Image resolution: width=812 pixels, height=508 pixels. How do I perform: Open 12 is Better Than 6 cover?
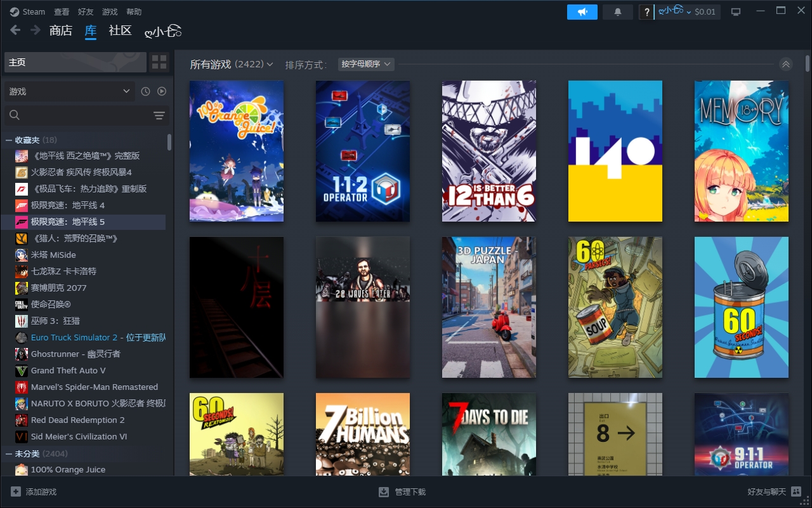click(x=489, y=151)
